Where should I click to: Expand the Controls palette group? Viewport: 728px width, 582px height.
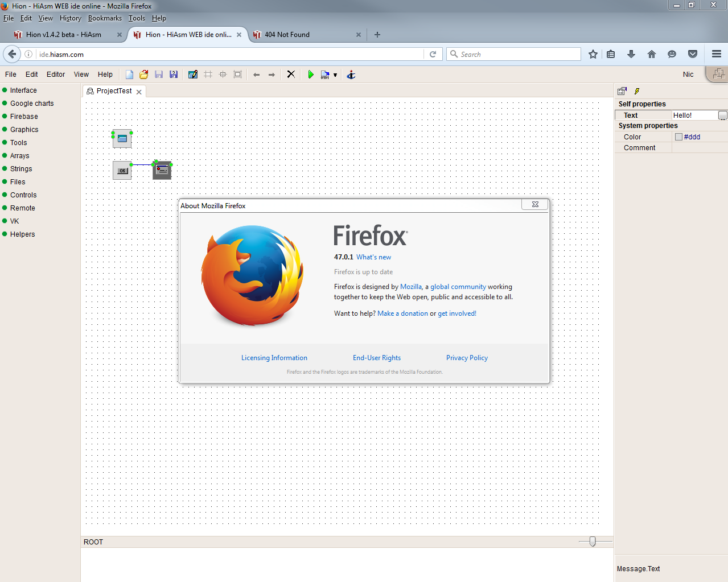23,195
